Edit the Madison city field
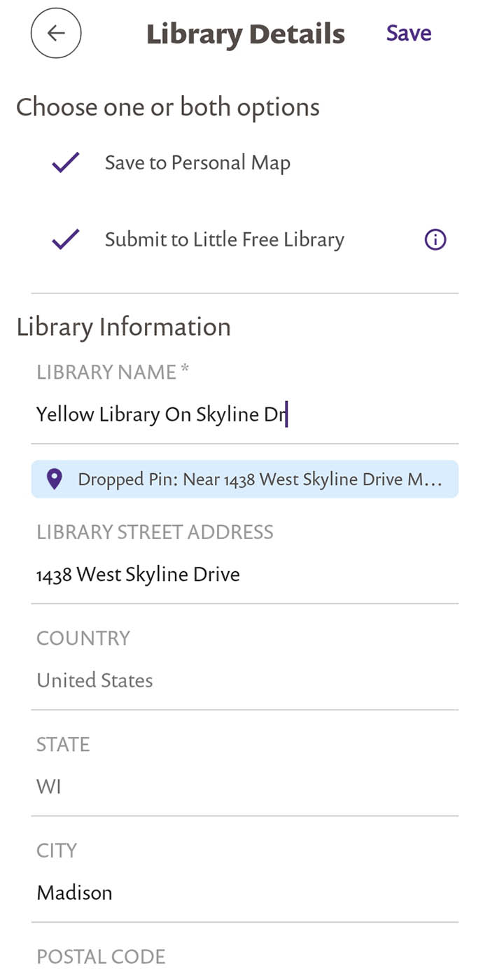This screenshot has width=490, height=980. click(74, 893)
